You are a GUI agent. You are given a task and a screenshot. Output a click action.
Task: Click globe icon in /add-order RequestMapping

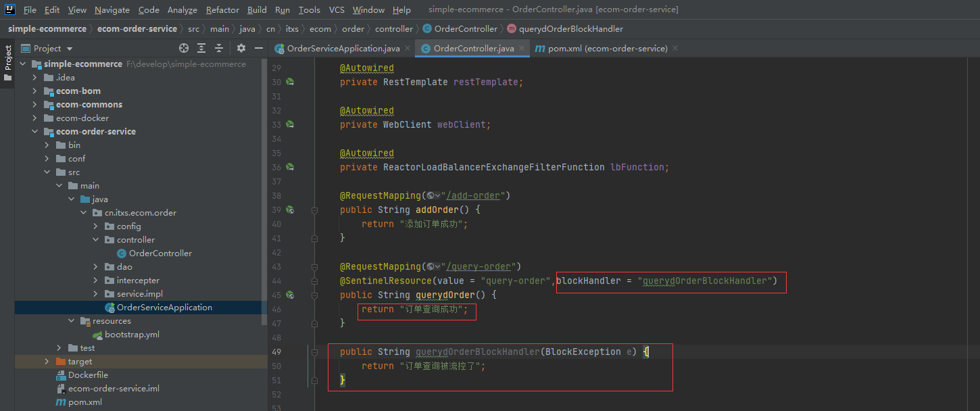pyautogui.click(x=430, y=195)
